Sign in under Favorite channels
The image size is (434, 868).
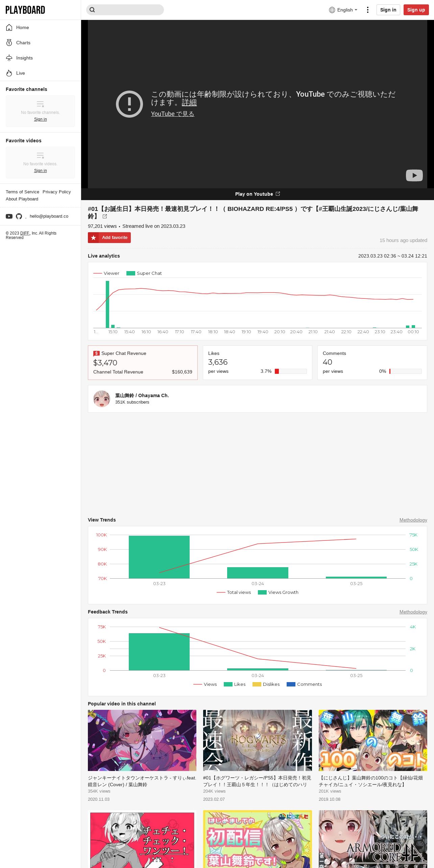coord(41,119)
